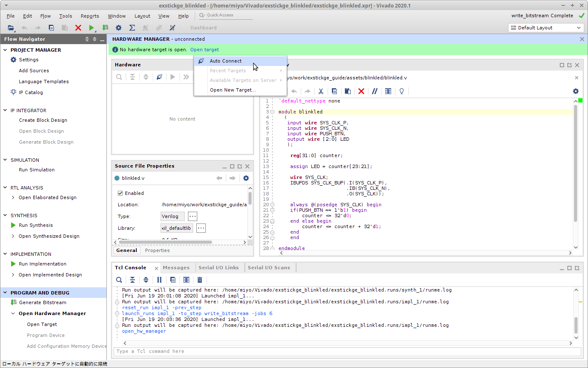This screenshot has height=368, width=588.
Task: Open Source File Properties gear settings
Action: coord(246,178)
